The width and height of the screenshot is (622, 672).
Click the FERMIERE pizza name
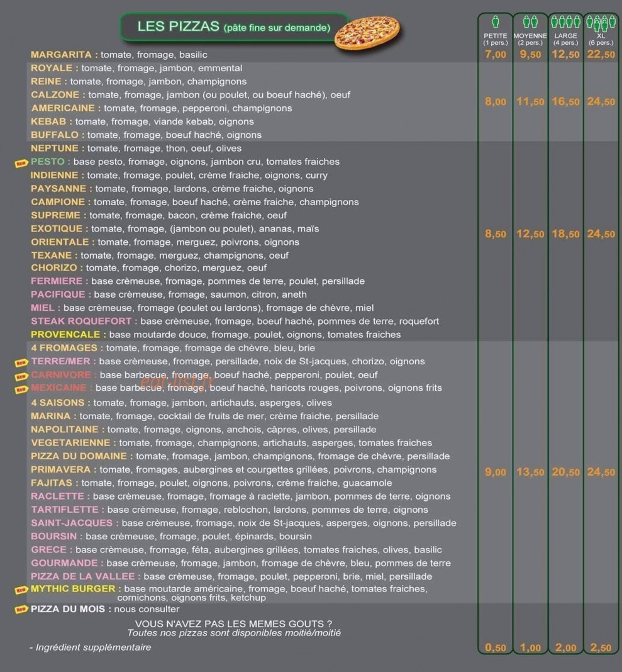57,281
